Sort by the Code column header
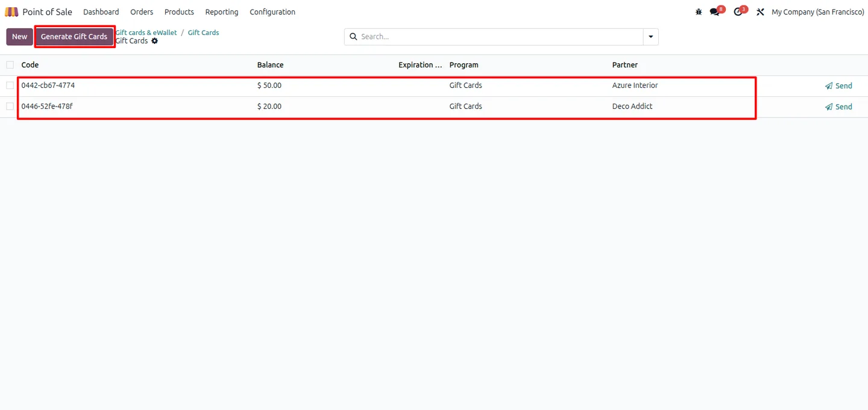Image resolution: width=868 pixels, height=410 pixels. [30, 65]
